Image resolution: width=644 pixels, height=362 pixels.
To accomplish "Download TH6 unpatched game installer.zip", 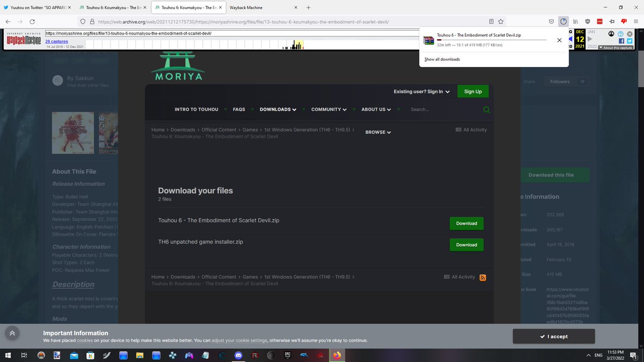I will [466, 245].
